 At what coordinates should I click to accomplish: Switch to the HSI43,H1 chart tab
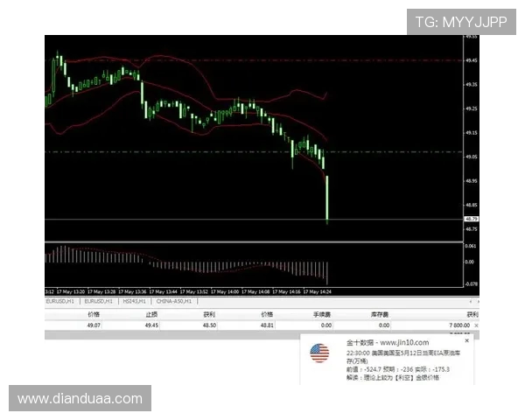point(133,300)
